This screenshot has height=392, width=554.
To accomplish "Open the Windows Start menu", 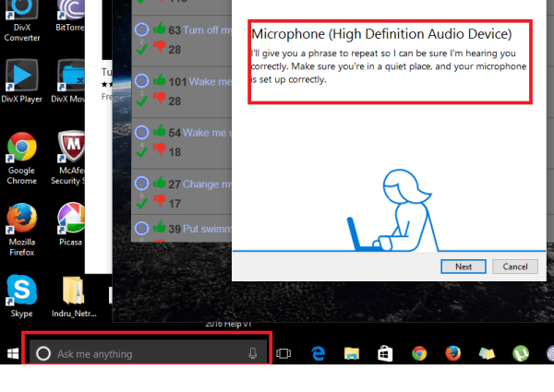I will click(x=13, y=353).
